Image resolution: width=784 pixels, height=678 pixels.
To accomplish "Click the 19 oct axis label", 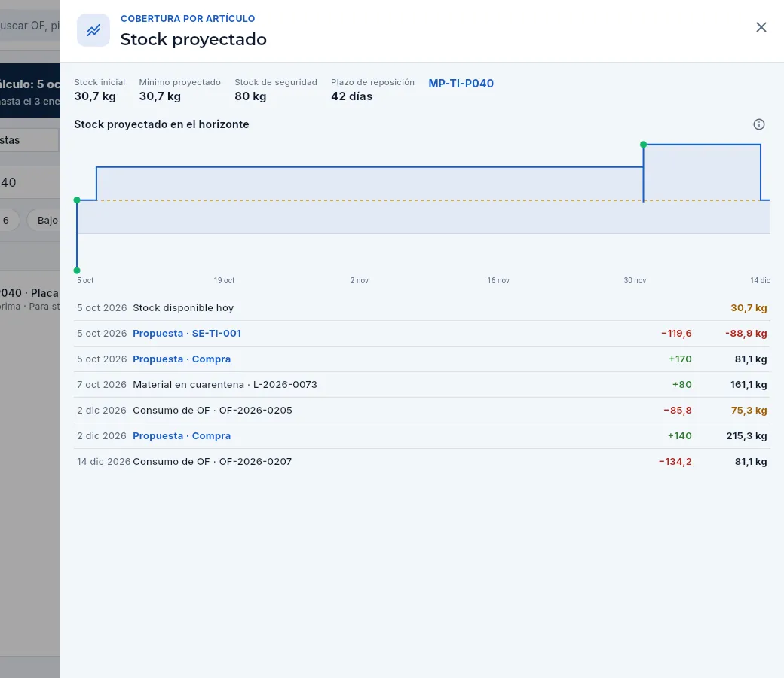I will (x=224, y=280).
